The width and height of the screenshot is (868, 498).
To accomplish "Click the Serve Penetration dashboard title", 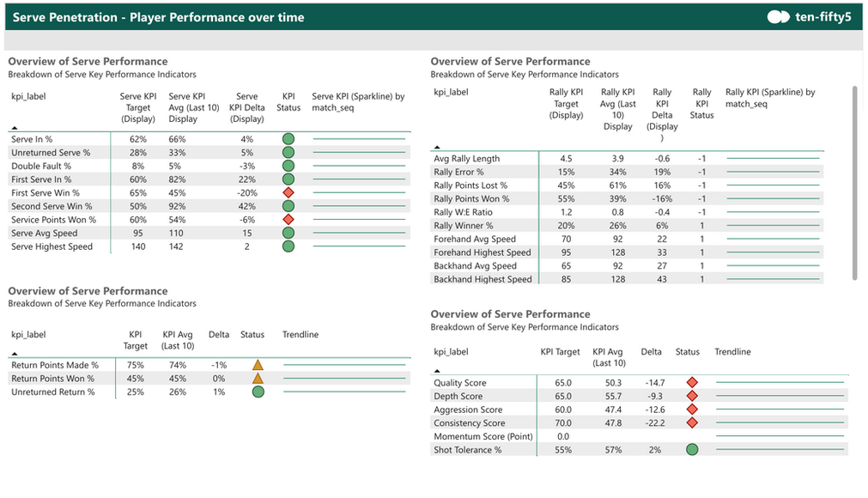I will pos(155,16).
